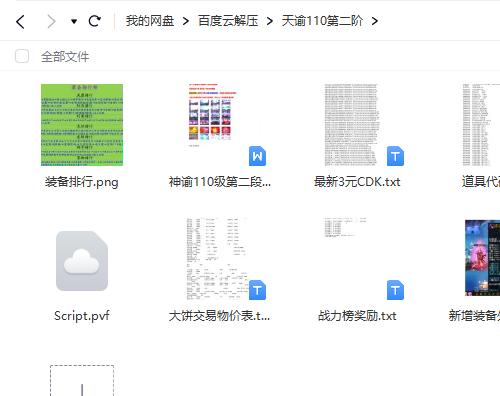Refresh the folder with the reload icon

(95, 21)
